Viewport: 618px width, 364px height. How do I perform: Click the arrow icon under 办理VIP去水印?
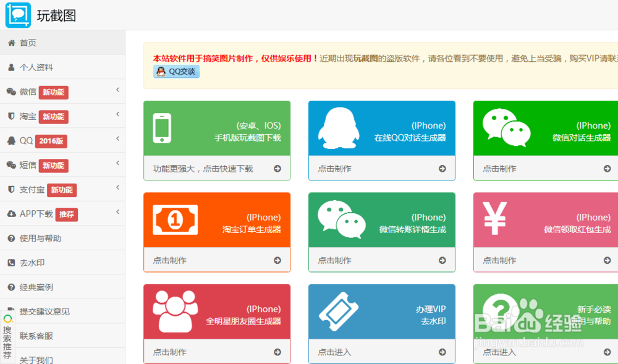[442, 352]
